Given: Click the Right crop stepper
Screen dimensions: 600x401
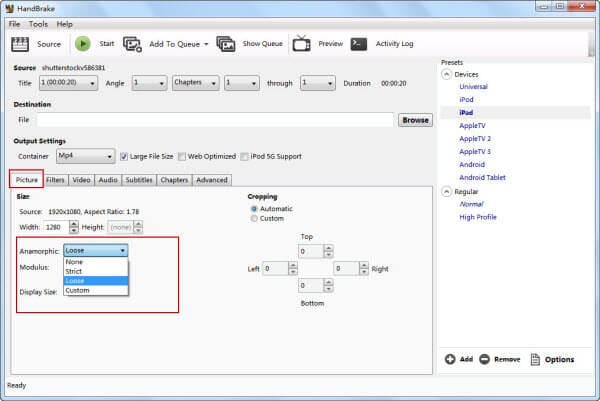Looking at the screenshot, I should [x=364, y=269].
